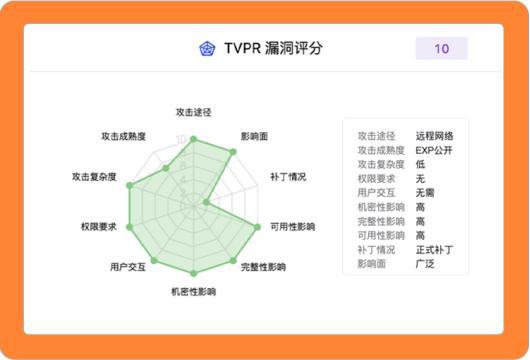Click the score badge showing 10
The height and width of the screenshot is (360, 530).
[442, 48]
